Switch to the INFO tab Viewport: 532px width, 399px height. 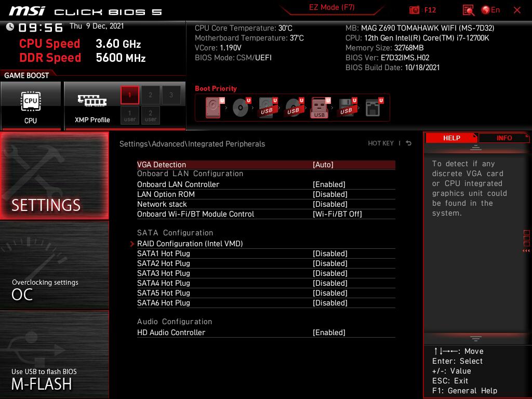click(x=504, y=138)
